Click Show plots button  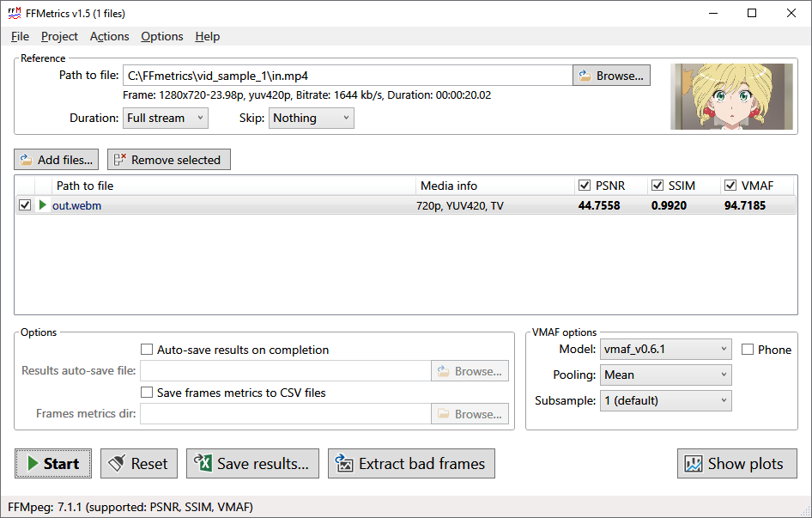(737, 464)
